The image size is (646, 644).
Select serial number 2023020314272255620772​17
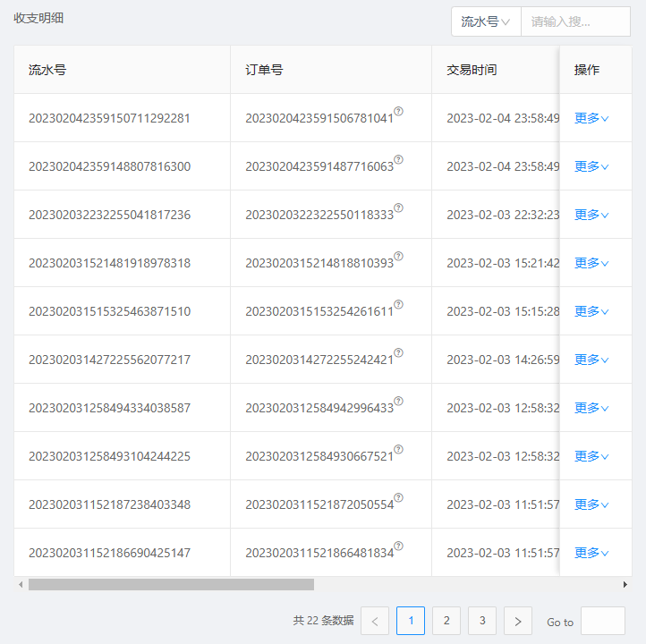(x=109, y=360)
